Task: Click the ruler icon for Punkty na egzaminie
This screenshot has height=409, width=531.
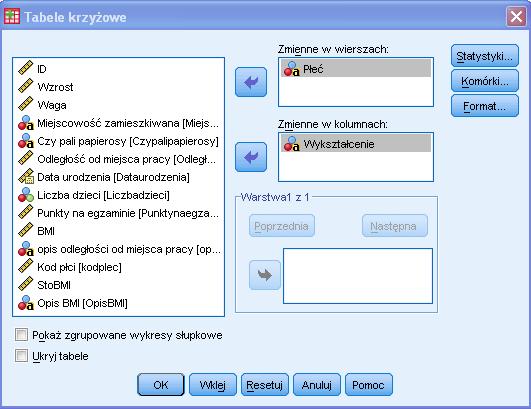Action: tap(26, 212)
